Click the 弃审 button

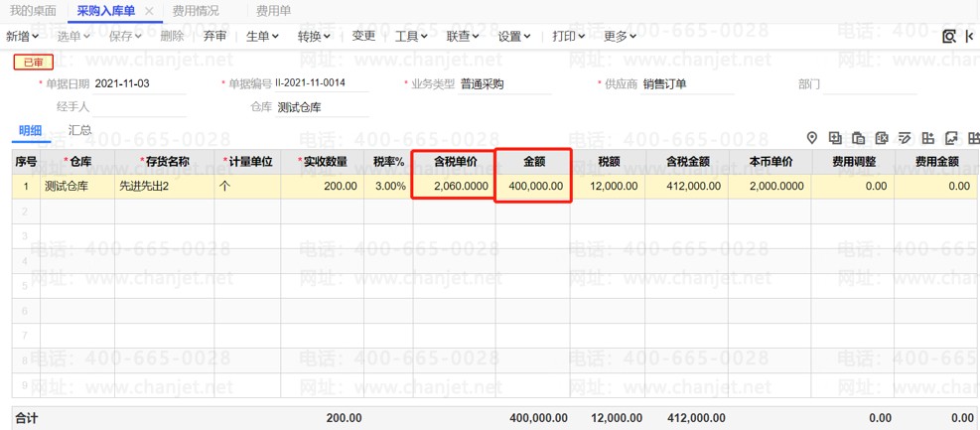215,37
